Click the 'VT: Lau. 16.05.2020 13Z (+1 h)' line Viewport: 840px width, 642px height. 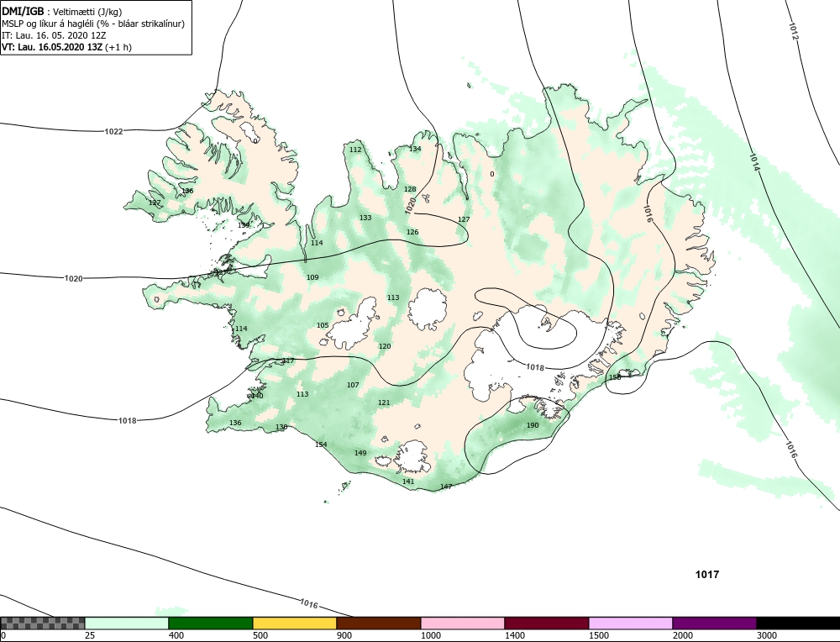(66, 46)
